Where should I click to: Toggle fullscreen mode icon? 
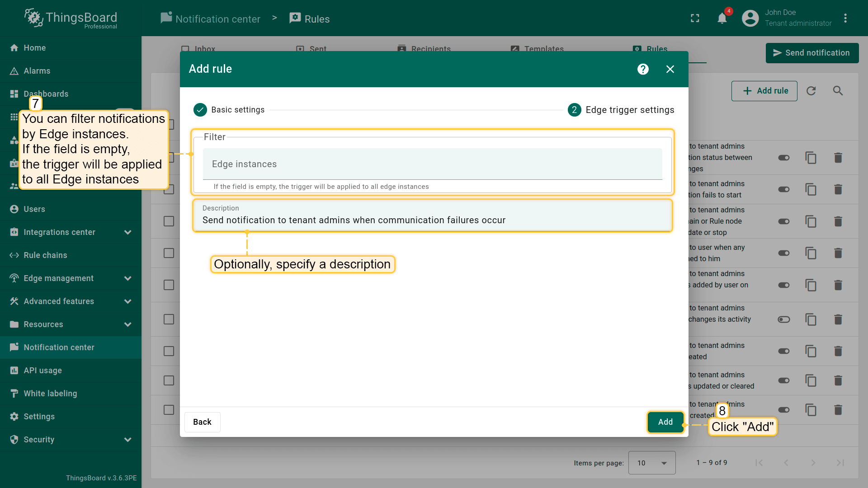695,19
